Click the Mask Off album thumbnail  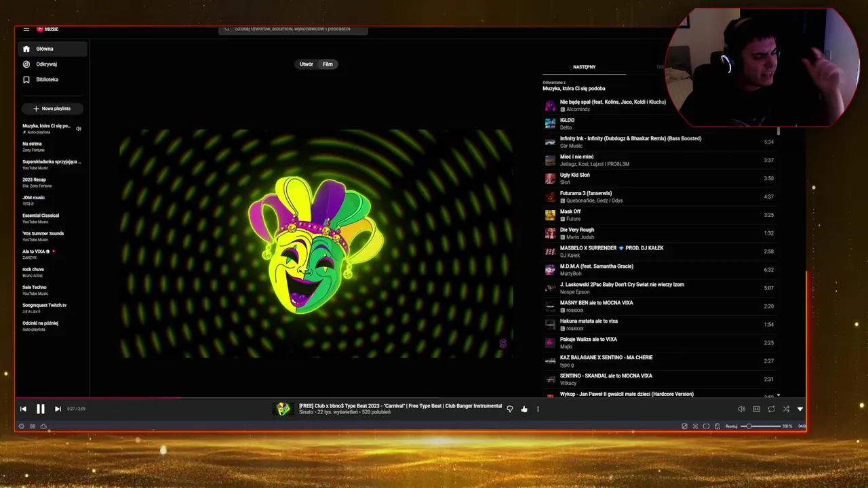click(x=550, y=215)
